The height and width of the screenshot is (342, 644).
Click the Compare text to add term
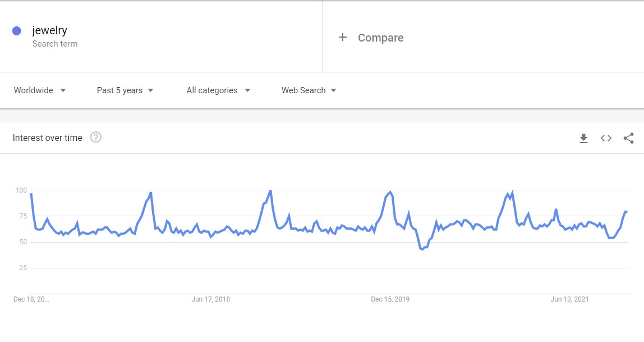(x=380, y=38)
